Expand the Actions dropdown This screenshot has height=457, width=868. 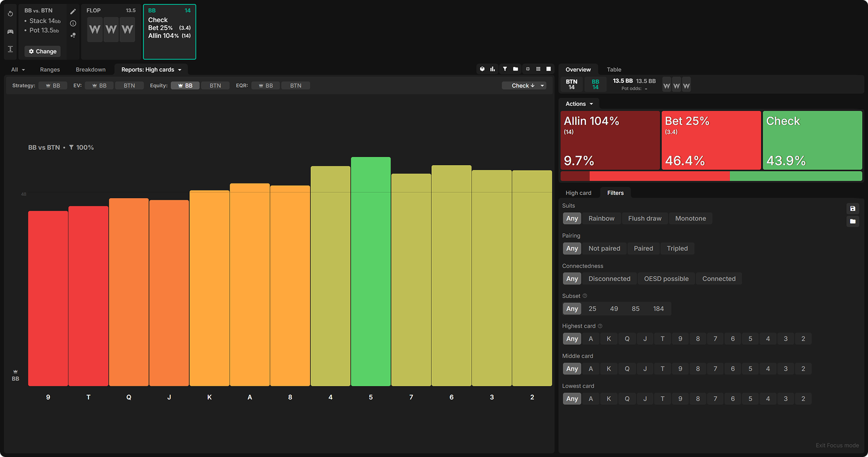[x=579, y=104]
